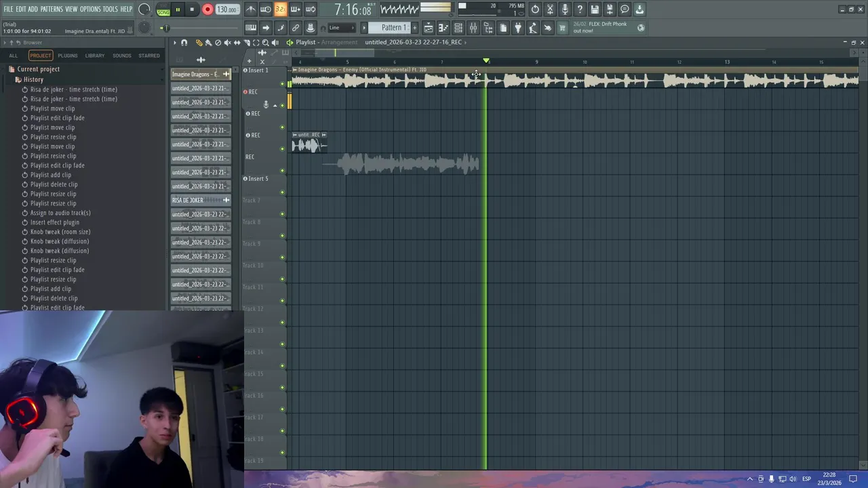Open playlist snap magnet options
Image resolution: width=868 pixels, height=488 pixels.
click(x=184, y=43)
